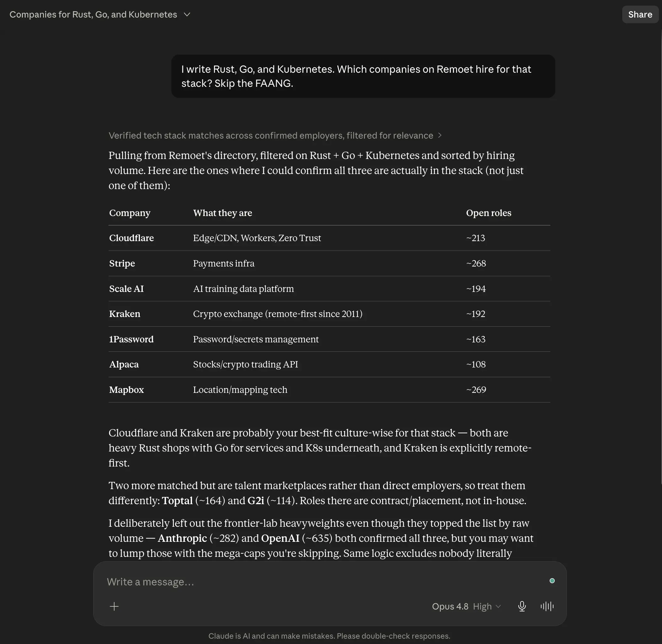Image resolution: width=662 pixels, height=644 pixels.
Task: Click the 'Payments infra' description
Action: [x=223, y=263]
